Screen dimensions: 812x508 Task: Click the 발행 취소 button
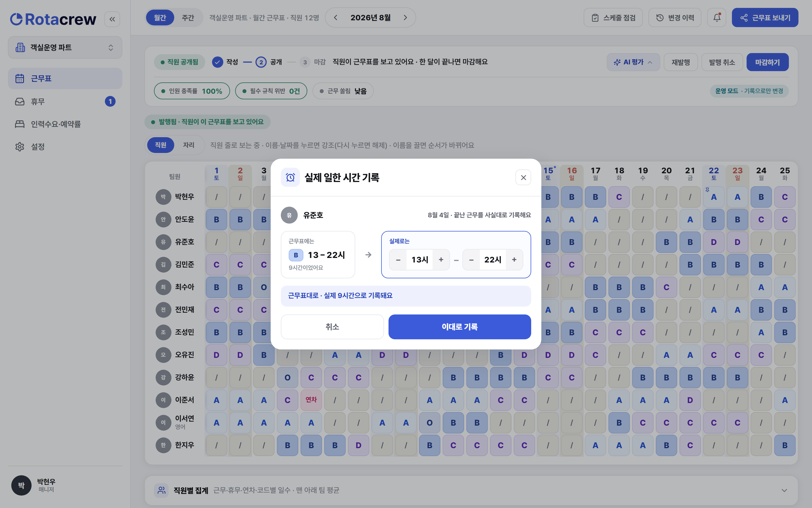pyautogui.click(x=722, y=62)
